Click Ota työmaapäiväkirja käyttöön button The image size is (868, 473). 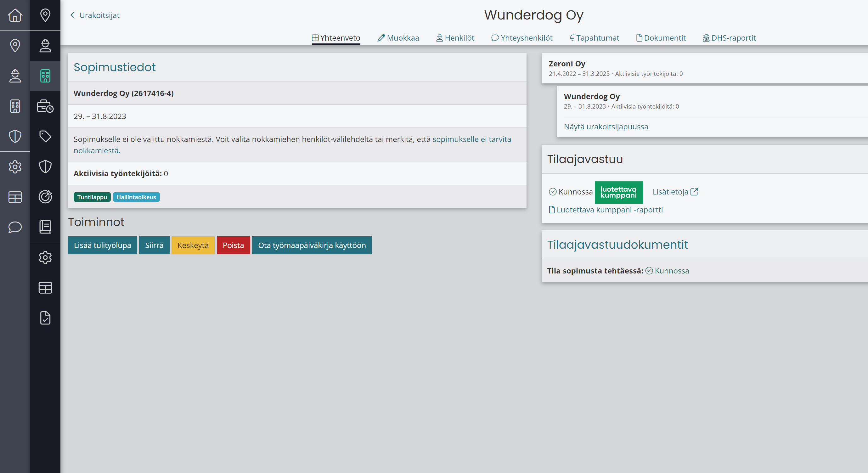coord(312,245)
